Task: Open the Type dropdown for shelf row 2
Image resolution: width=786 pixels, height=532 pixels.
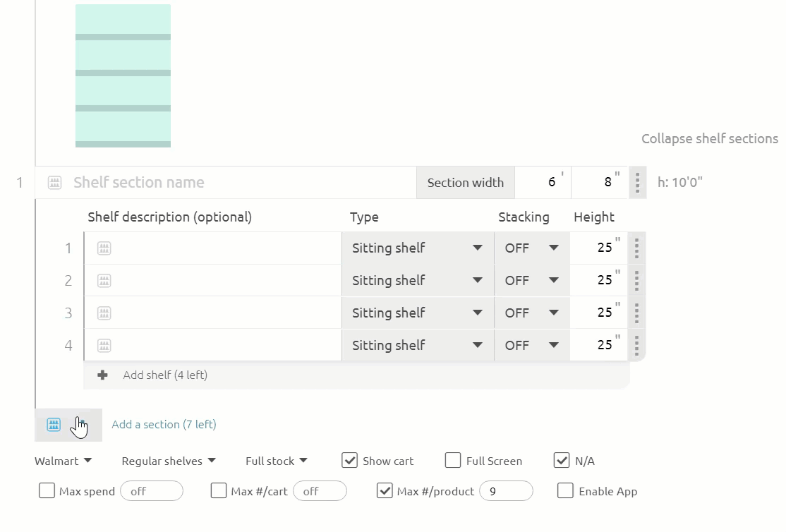Action: point(418,281)
